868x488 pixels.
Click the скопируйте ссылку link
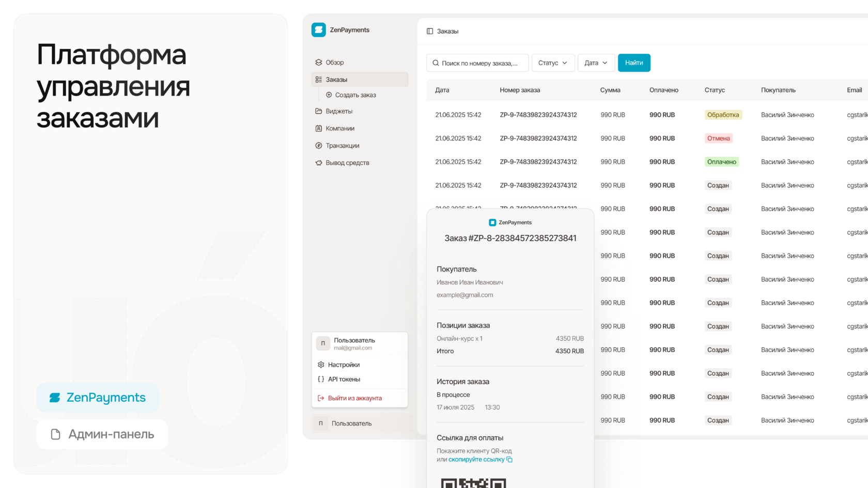click(476, 460)
